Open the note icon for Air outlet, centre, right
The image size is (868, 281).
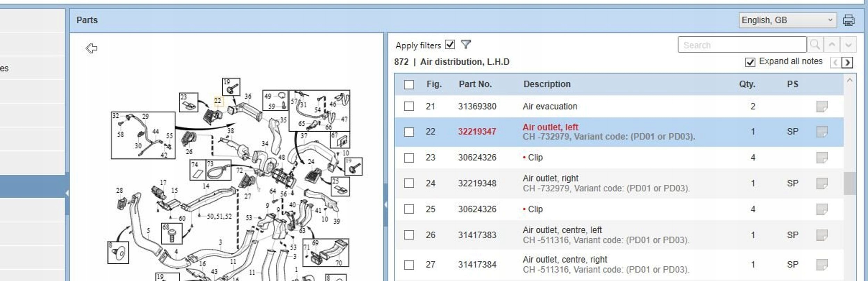point(822,264)
